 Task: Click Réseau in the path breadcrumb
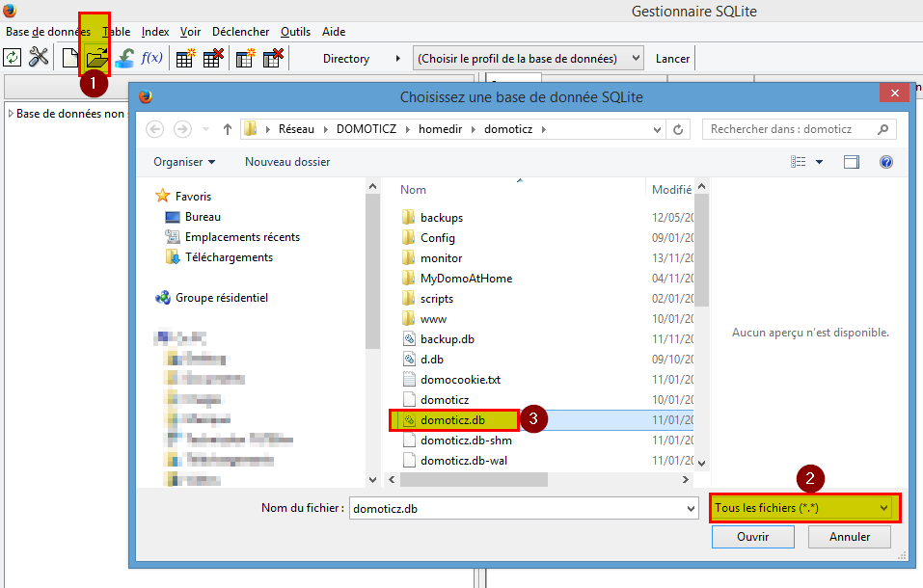(x=297, y=129)
